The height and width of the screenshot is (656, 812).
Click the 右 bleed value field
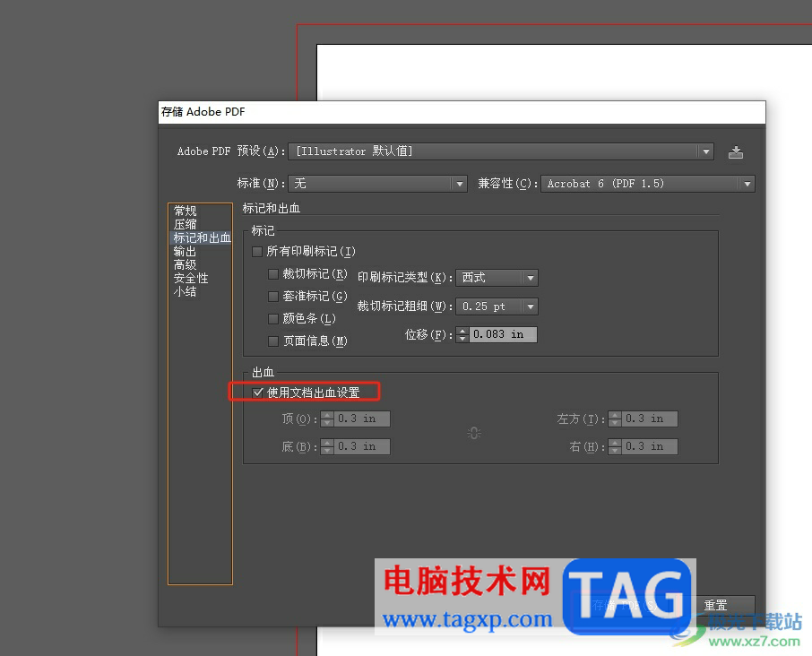[x=650, y=446]
